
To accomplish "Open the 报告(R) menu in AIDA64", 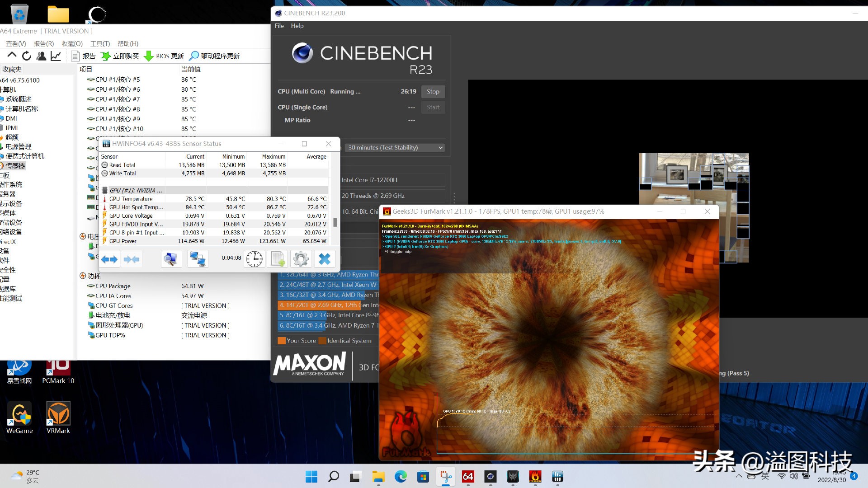I will pos(43,44).
